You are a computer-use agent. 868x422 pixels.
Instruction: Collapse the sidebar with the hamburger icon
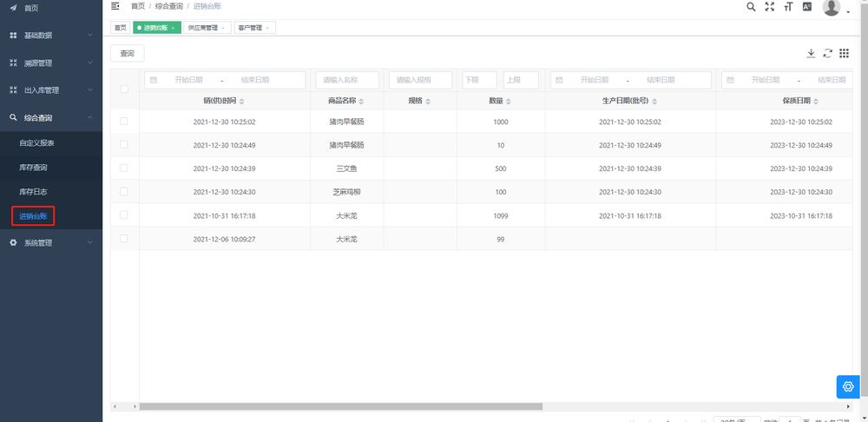click(115, 7)
